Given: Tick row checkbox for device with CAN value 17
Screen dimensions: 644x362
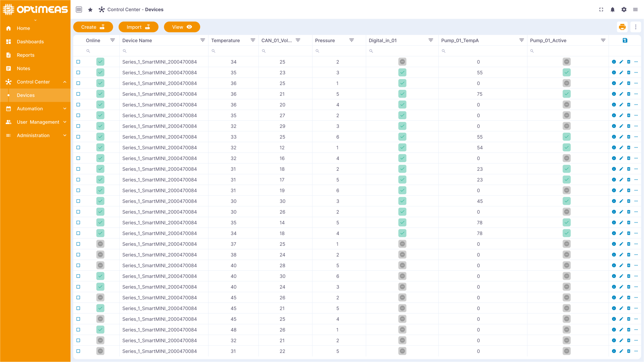Looking at the screenshot, I should [78, 180].
